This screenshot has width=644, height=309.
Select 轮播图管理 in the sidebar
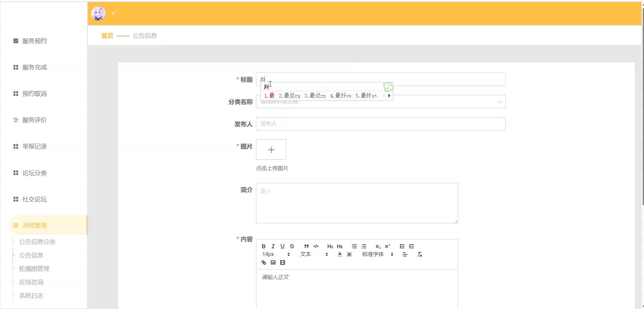point(34,269)
